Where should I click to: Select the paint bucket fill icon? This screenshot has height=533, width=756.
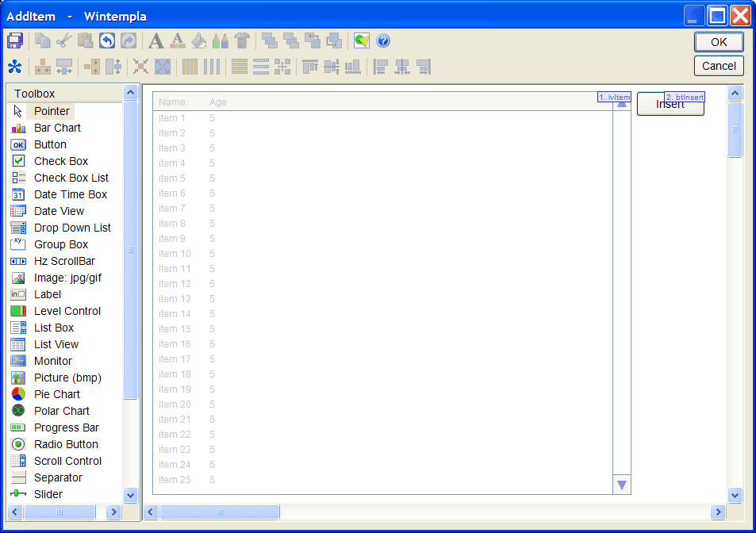click(198, 40)
